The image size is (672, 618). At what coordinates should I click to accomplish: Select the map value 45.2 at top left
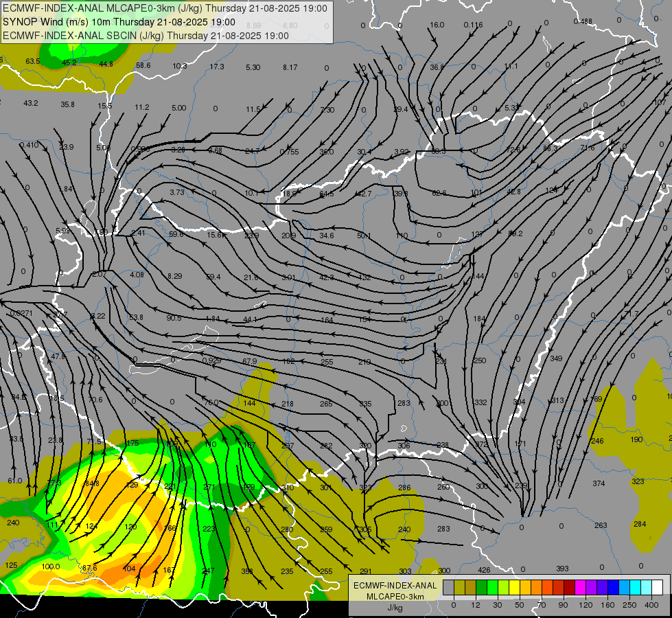pyautogui.click(x=69, y=62)
